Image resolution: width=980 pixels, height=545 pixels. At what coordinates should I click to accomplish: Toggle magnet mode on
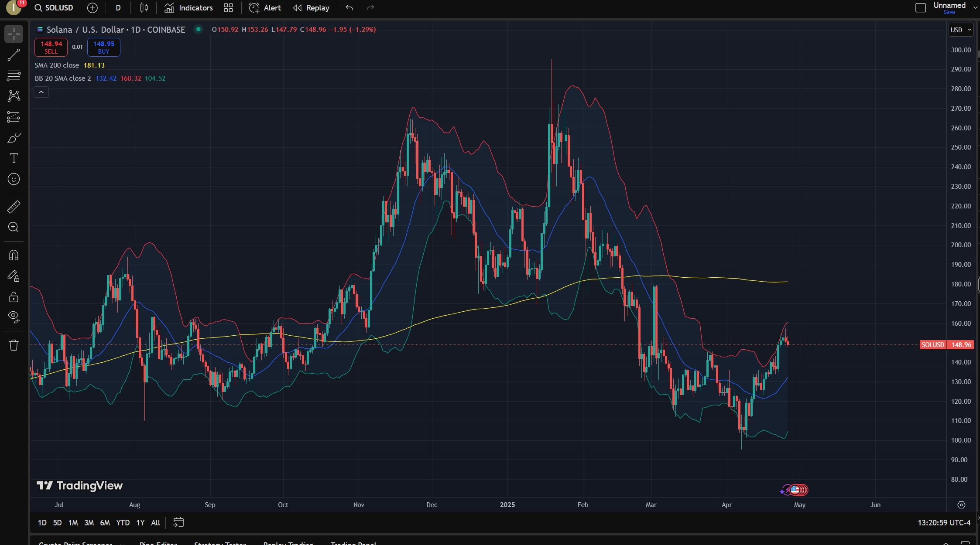coord(14,255)
